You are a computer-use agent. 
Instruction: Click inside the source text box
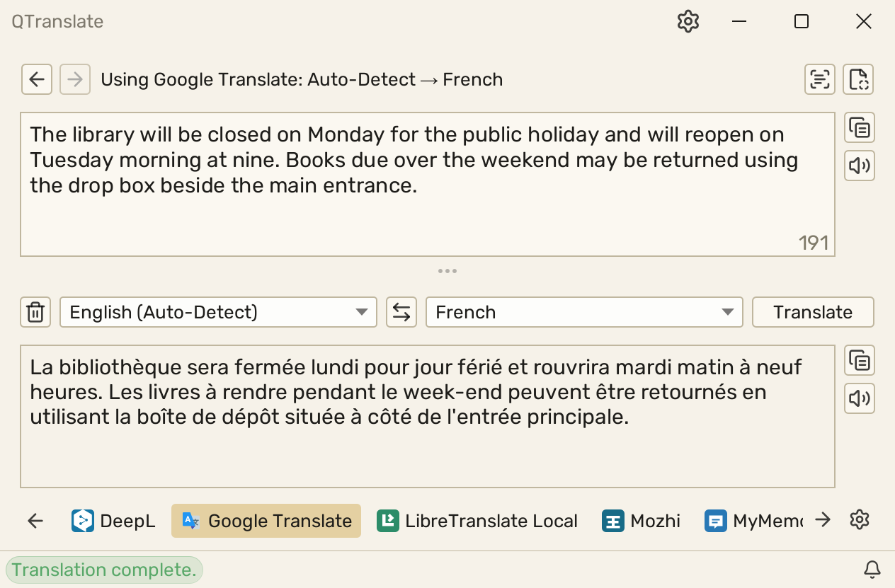[428, 185]
